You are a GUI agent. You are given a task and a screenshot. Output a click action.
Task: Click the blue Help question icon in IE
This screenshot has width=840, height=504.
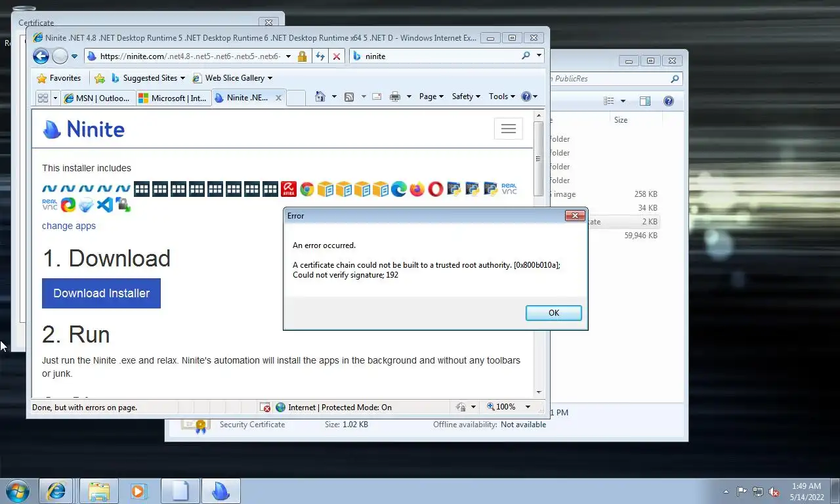coord(526,96)
